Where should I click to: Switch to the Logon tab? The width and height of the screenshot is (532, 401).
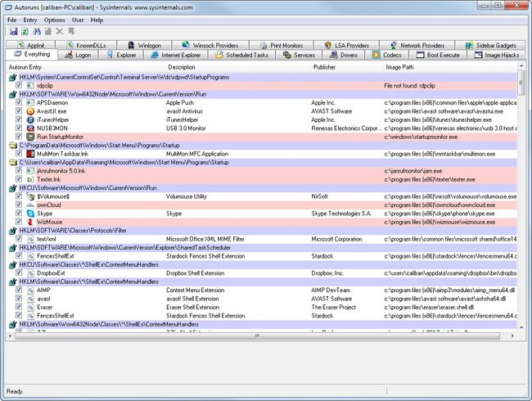coord(78,55)
